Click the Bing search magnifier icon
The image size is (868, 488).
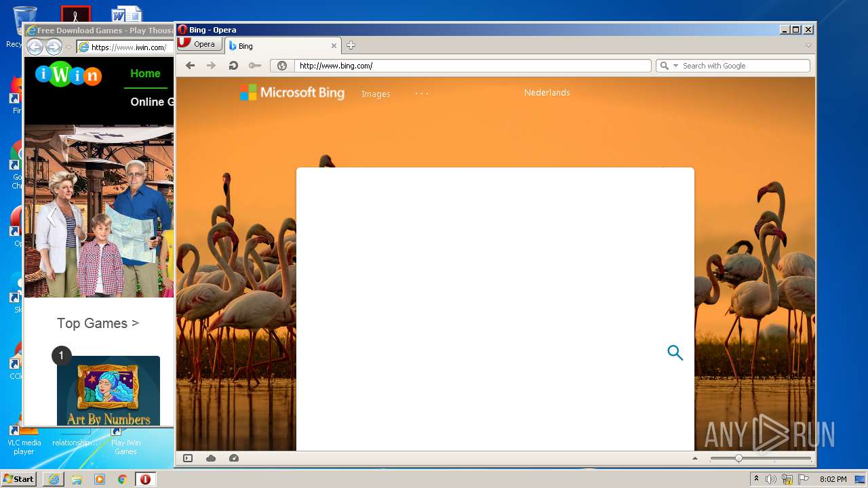[x=675, y=352]
